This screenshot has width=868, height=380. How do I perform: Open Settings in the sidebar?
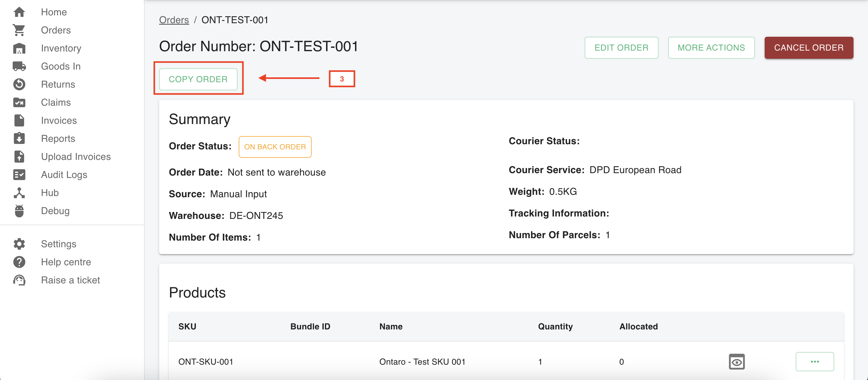click(x=59, y=244)
